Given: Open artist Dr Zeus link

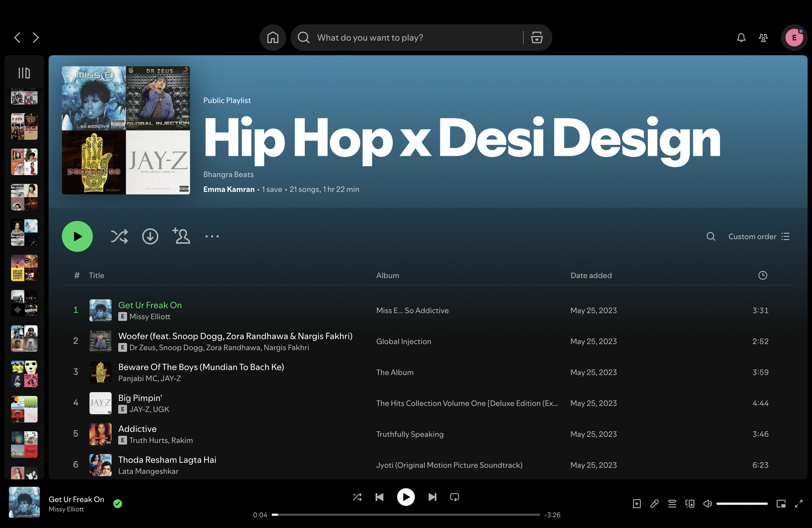Looking at the screenshot, I should 143,347.
